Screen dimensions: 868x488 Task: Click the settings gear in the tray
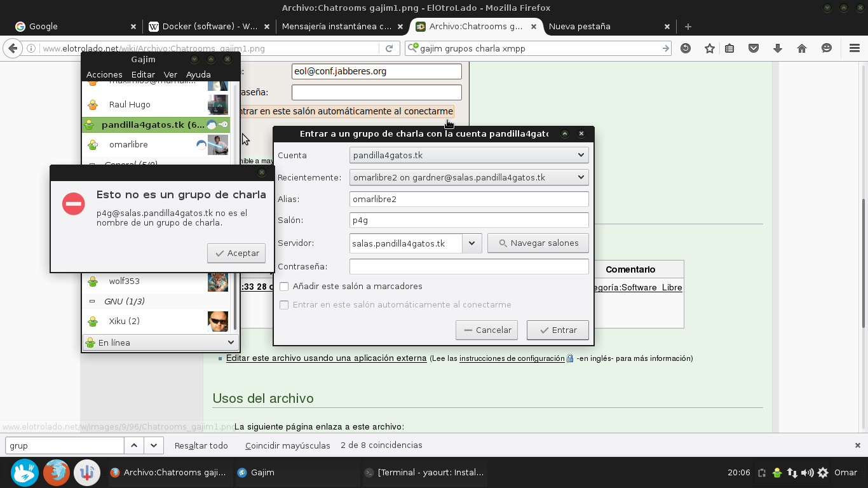pos(823,473)
